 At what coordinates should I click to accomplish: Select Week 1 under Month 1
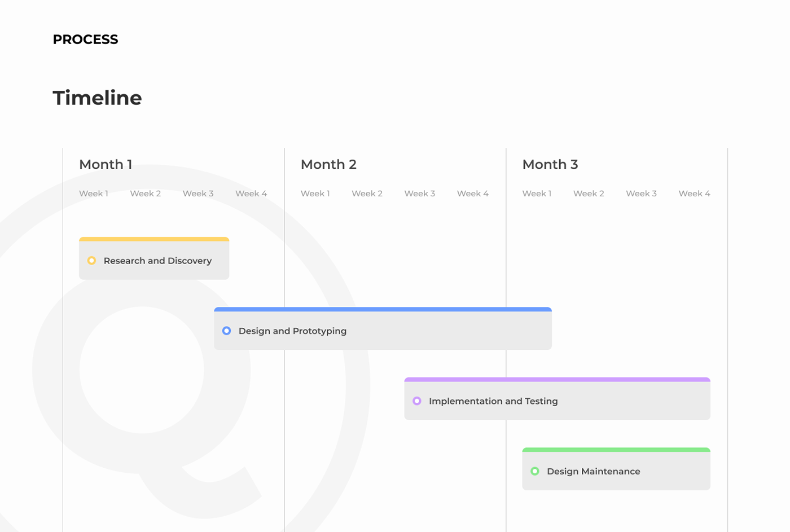pos(94,194)
